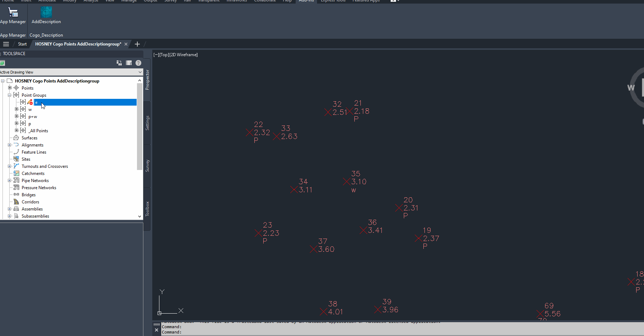644x336 pixels.
Task: Expand the Alignments node
Action: pos(10,145)
